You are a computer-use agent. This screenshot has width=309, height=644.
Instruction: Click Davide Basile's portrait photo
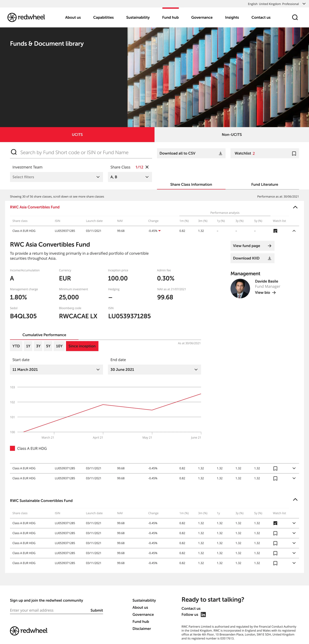pyautogui.click(x=240, y=288)
